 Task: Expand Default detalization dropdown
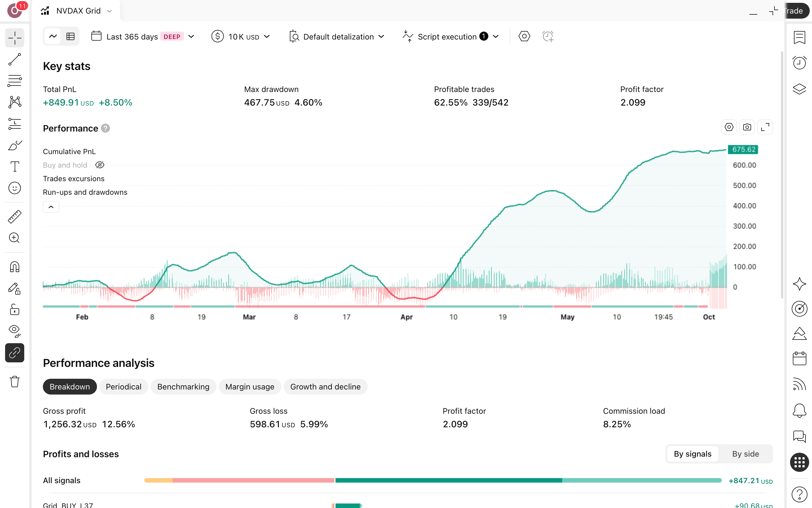pyautogui.click(x=337, y=36)
